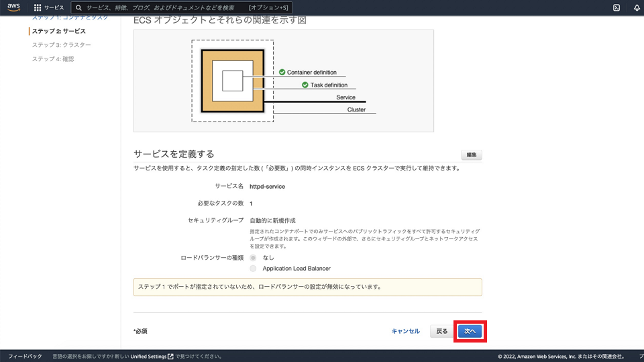
Task: Click the external link icon beside Unified Settings
Action: coord(170,356)
